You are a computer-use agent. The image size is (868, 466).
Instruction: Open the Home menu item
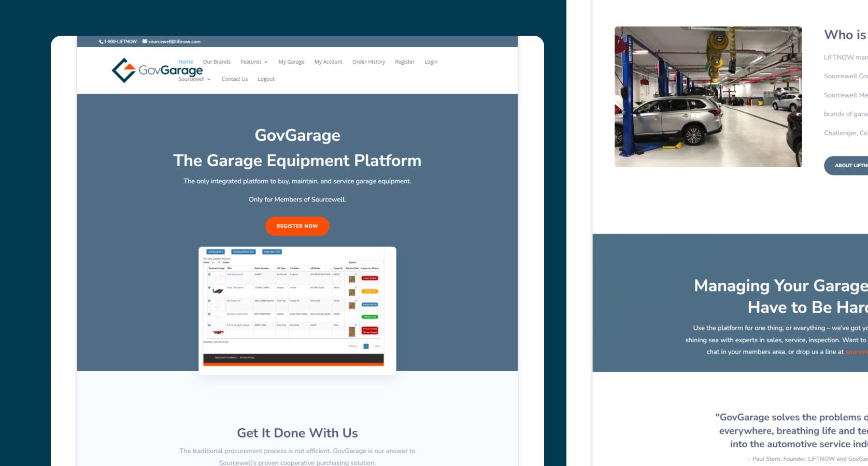coord(186,62)
